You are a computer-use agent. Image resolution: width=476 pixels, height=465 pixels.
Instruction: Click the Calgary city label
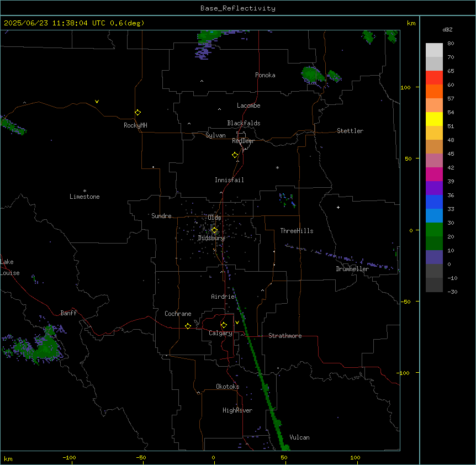[x=220, y=333]
